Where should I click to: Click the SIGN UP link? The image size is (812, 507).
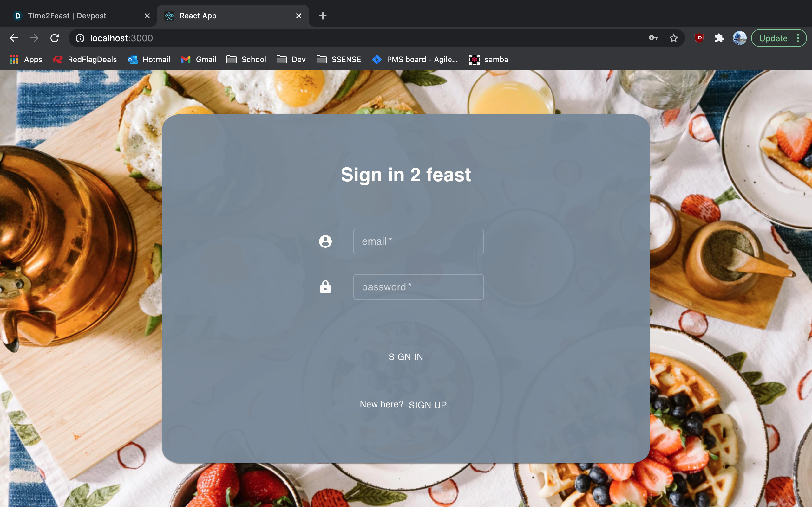(428, 405)
